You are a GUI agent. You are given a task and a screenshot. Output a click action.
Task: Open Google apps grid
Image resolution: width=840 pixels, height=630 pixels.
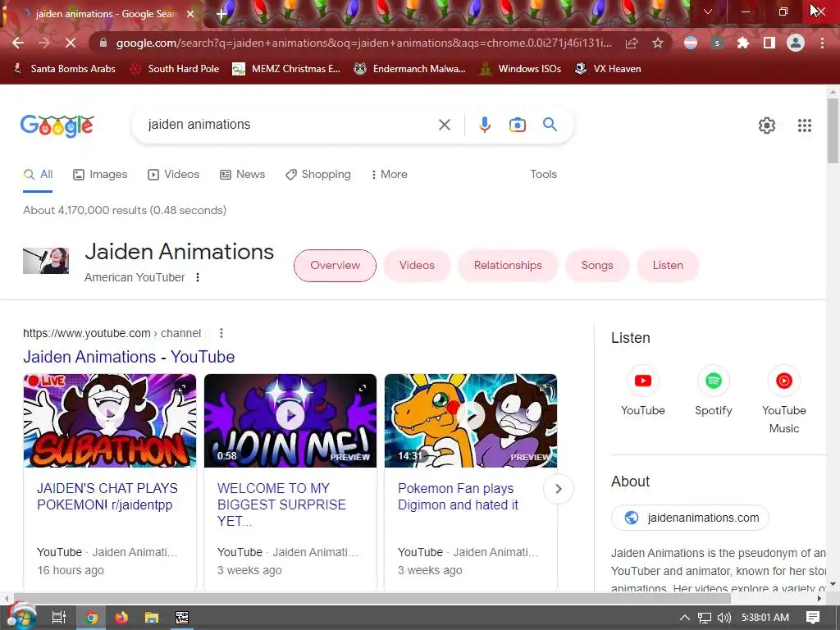tap(804, 126)
